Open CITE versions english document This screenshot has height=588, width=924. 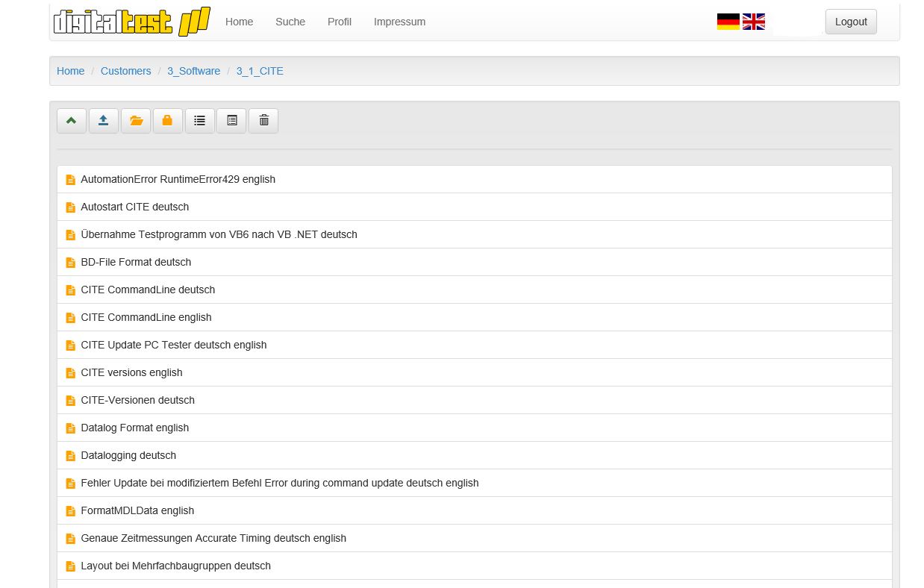[x=132, y=372]
